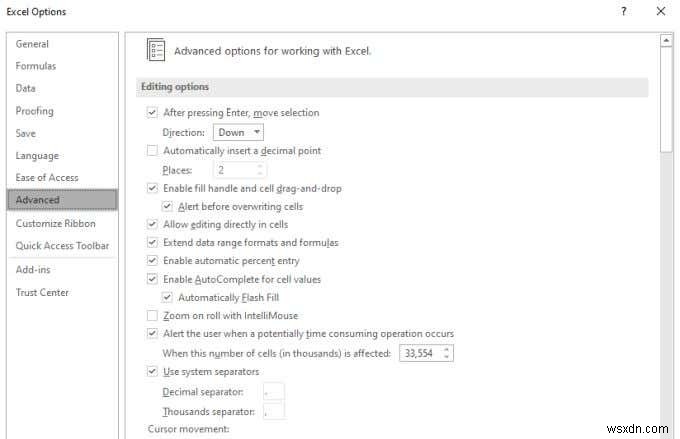Uncheck After pressing Enter, move selection
This screenshot has height=439, width=680.
click(x=152, y=113)
